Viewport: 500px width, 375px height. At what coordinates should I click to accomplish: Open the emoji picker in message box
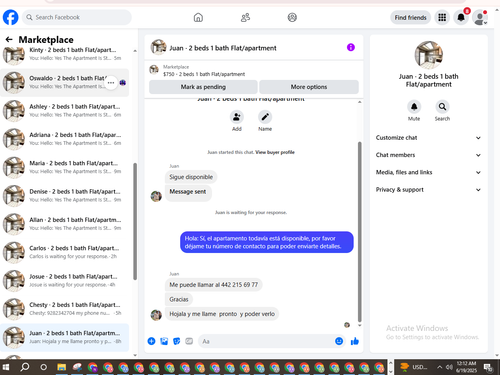point(339,341)
